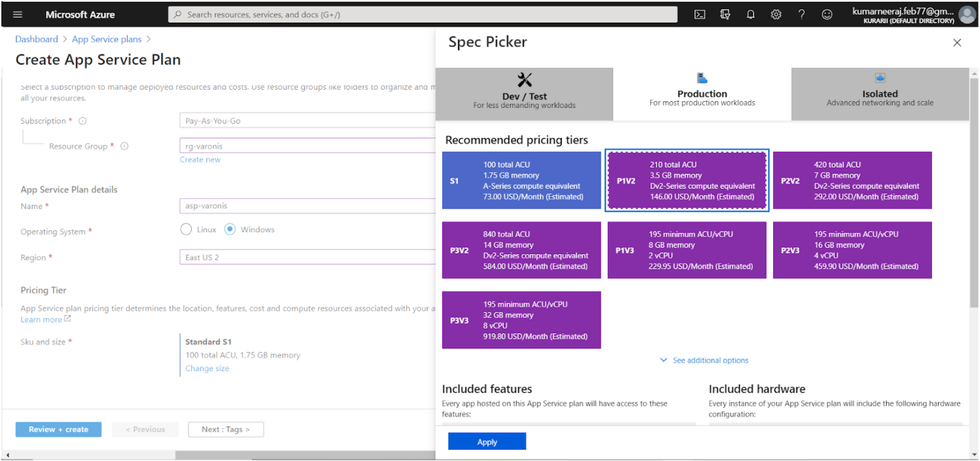Viewport: 980px width, 461px height.
Task: Click the Next : Tags button
Action: 226,429
